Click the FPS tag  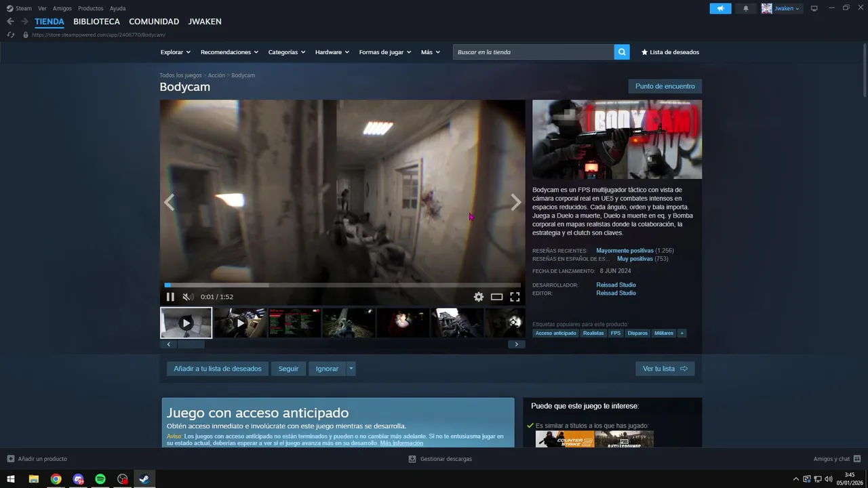[616, 333]
